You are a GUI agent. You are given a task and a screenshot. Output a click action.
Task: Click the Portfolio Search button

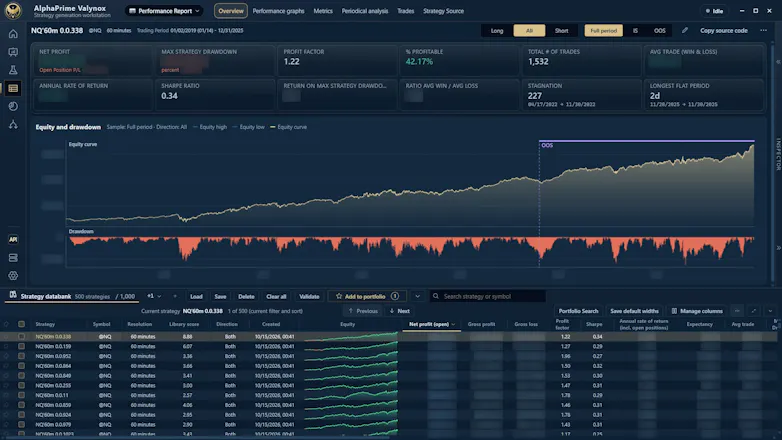pyautogui.click(x=578, y=311)
